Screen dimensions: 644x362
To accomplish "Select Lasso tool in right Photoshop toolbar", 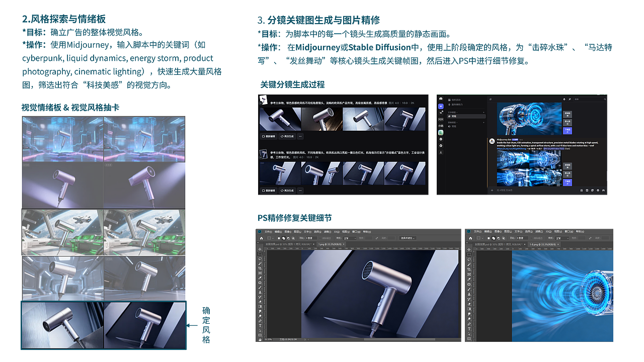I will pos(469,259).
